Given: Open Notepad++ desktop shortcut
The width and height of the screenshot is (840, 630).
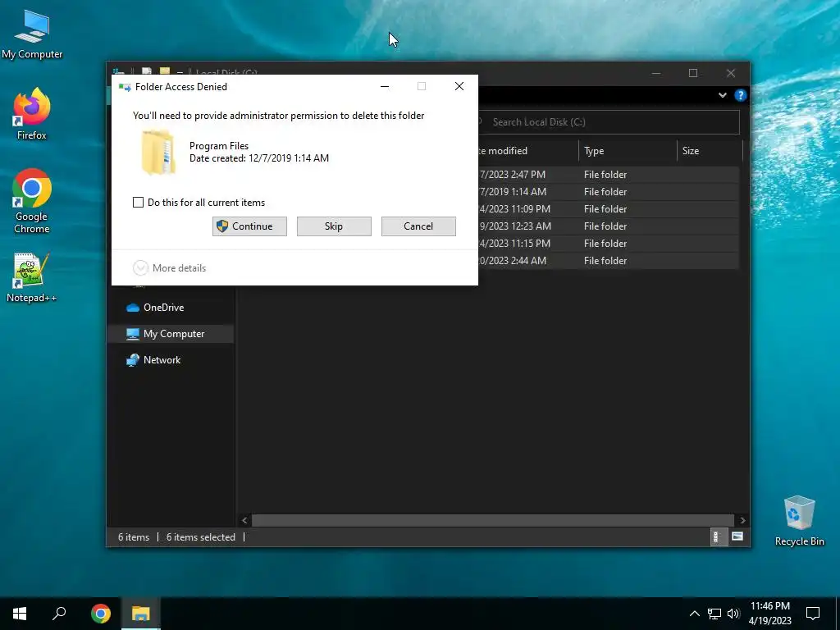Looking at the screenshot, I should 32,277.
